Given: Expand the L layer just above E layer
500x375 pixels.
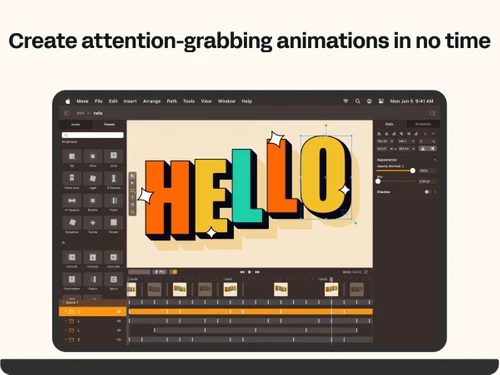Looking at the screenshot, I should click(66, 330).
